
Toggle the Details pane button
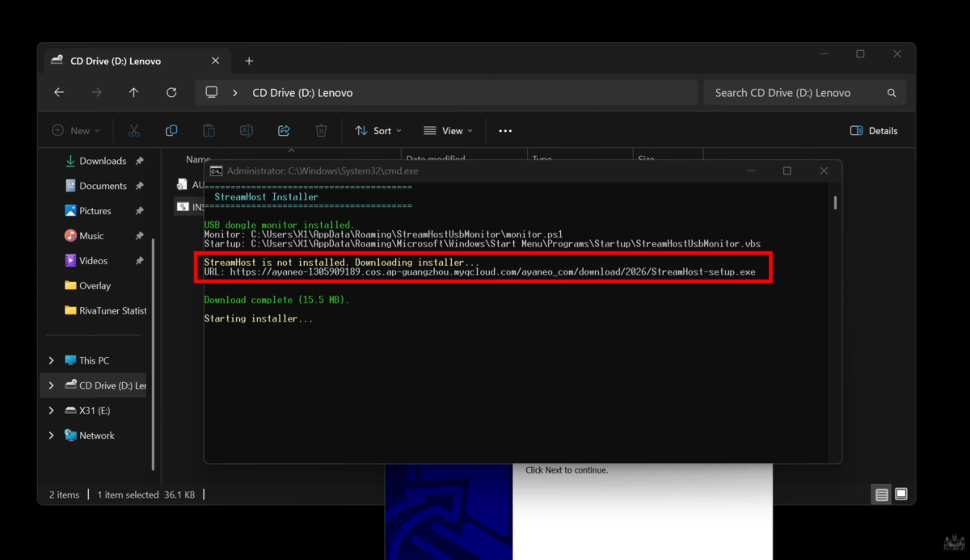tap(874, 130)
